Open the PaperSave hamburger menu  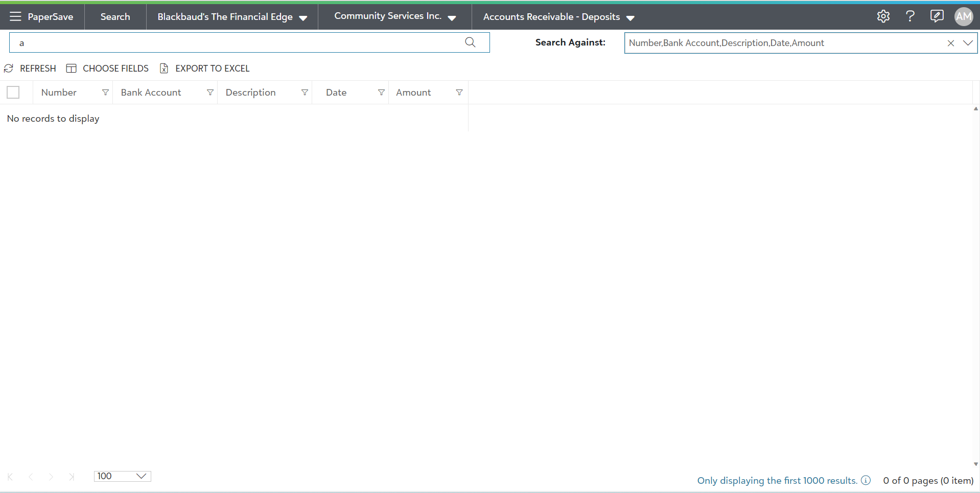tap(15, 16)
